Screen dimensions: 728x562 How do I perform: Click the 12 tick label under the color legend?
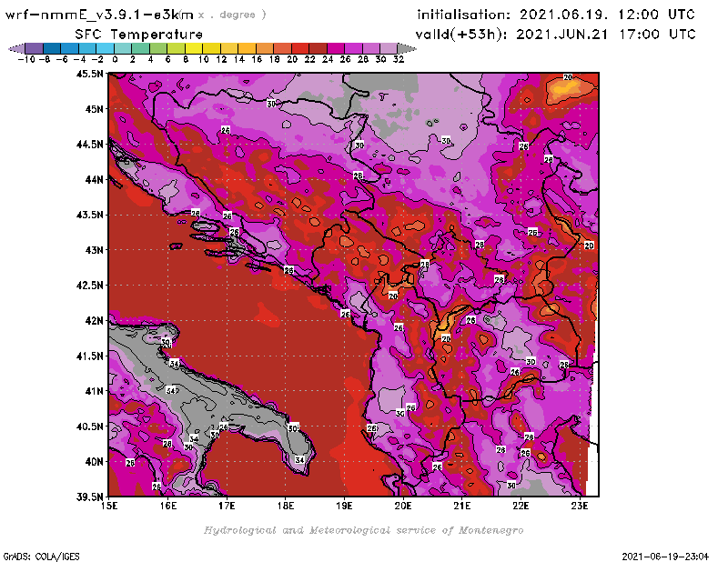(221, 59)
